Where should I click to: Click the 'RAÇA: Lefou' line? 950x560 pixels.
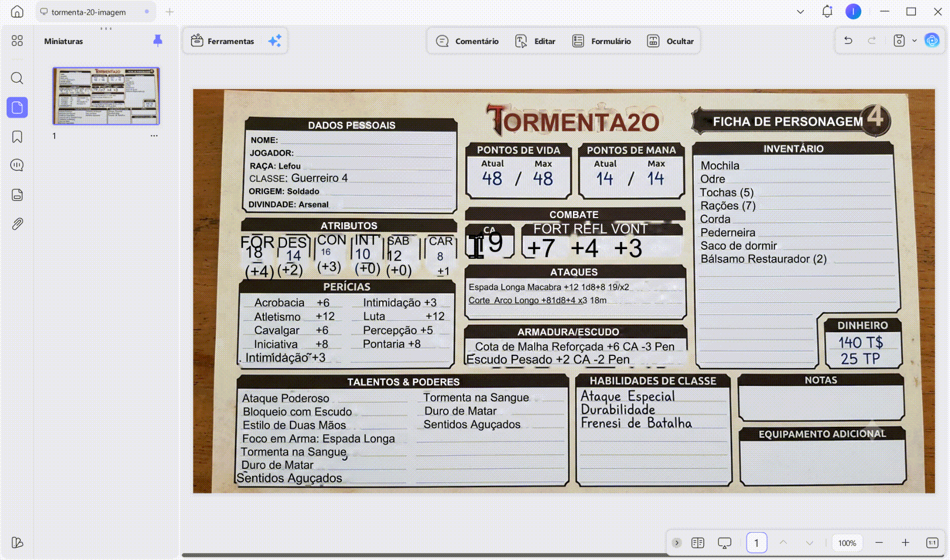(275, 166)
